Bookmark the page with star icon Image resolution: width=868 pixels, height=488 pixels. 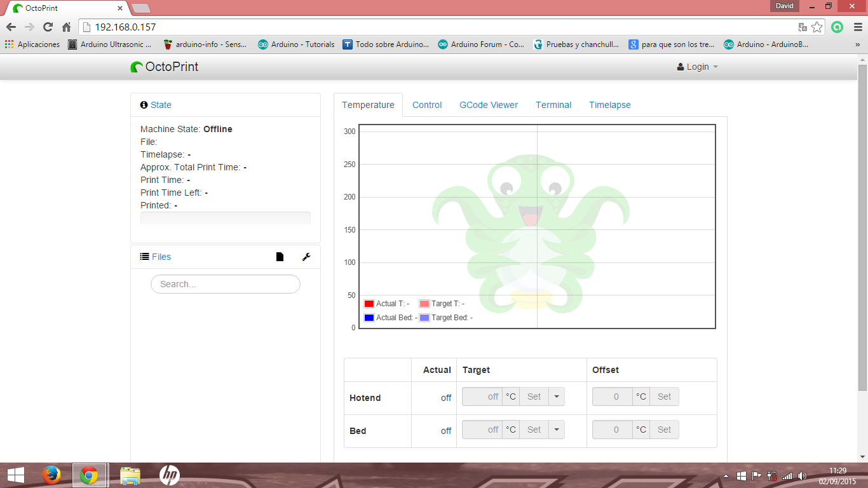pyautogui.click(x=817, y=27)
